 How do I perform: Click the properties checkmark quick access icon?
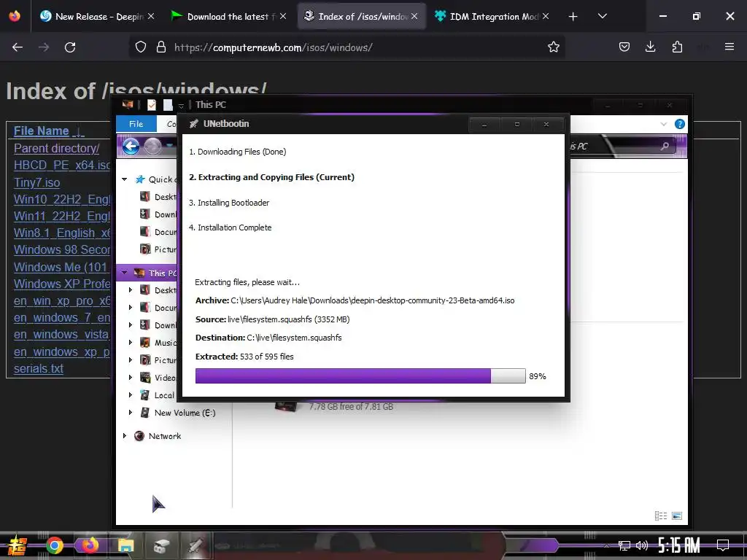152,105
